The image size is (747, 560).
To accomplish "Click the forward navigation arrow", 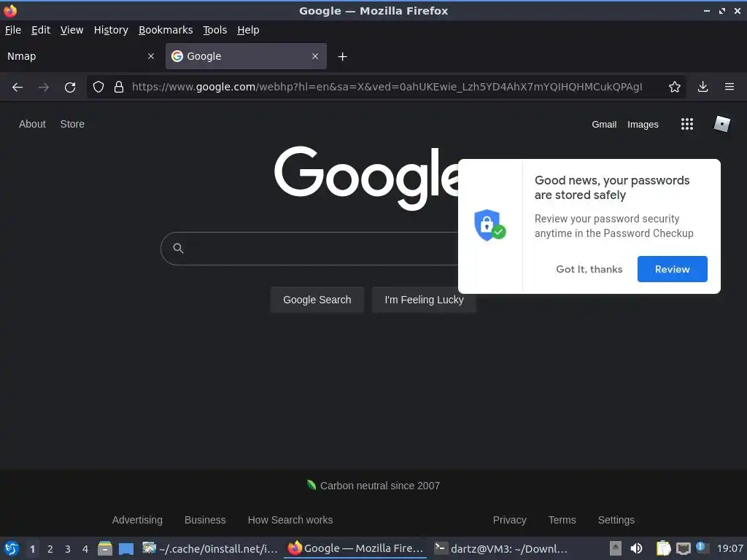I will point(44,87).
